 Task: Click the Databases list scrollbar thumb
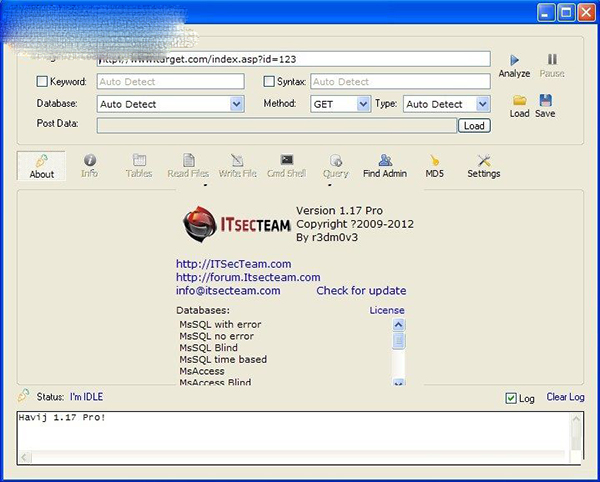pyautogui.click(x=398, y=340)
